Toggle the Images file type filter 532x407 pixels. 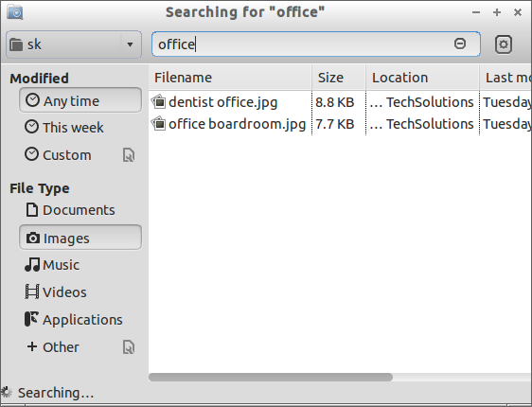point(80,238)
